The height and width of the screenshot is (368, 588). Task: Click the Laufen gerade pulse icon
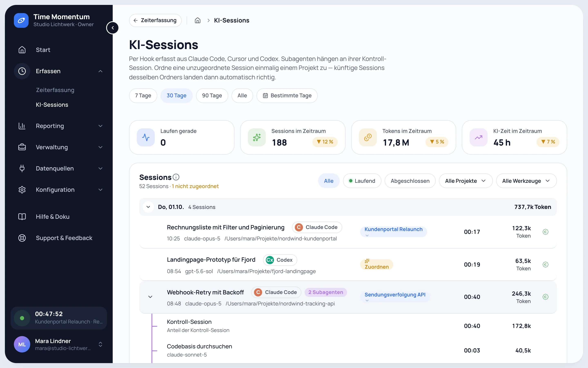pos(146,138)
